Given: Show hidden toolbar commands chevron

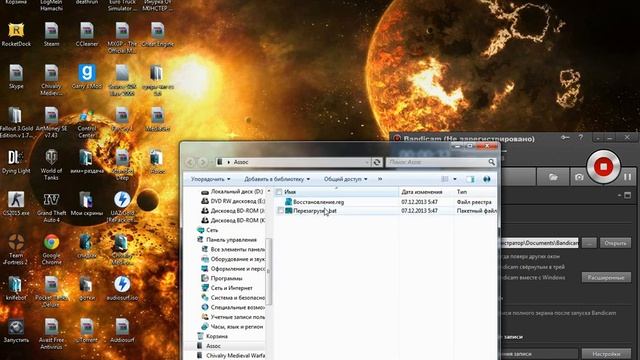Looking at the screenshot, I should (x=380, y=179).
